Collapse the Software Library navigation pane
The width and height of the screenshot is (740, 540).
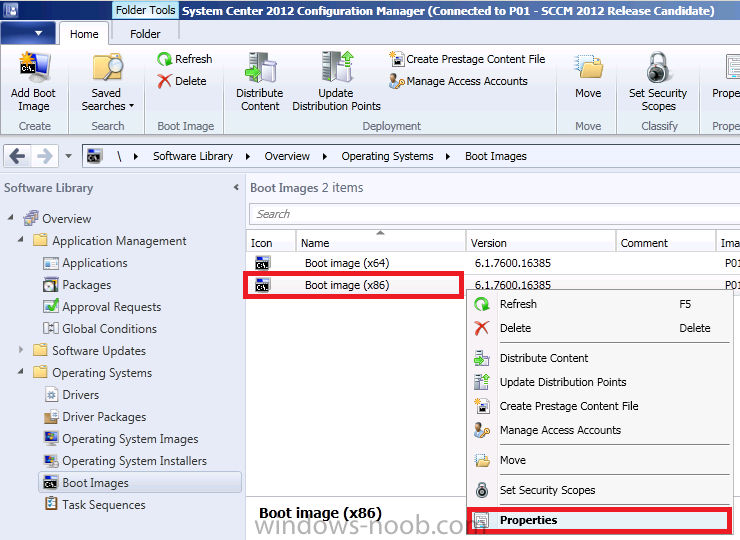point(236,187)
